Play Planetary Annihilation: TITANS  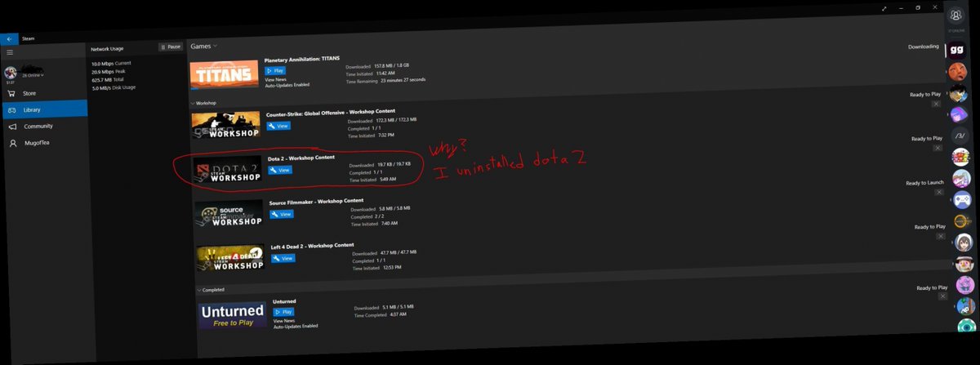[275, 71]
